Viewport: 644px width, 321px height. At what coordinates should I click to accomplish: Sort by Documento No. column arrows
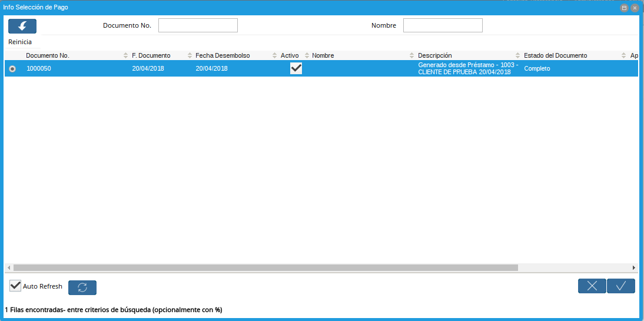coord(125,55)
